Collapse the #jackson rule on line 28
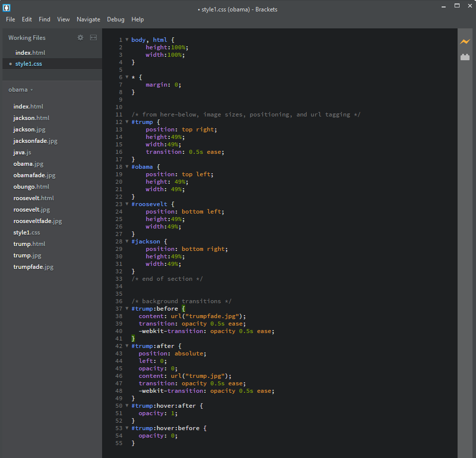 [x=127, y=241]
